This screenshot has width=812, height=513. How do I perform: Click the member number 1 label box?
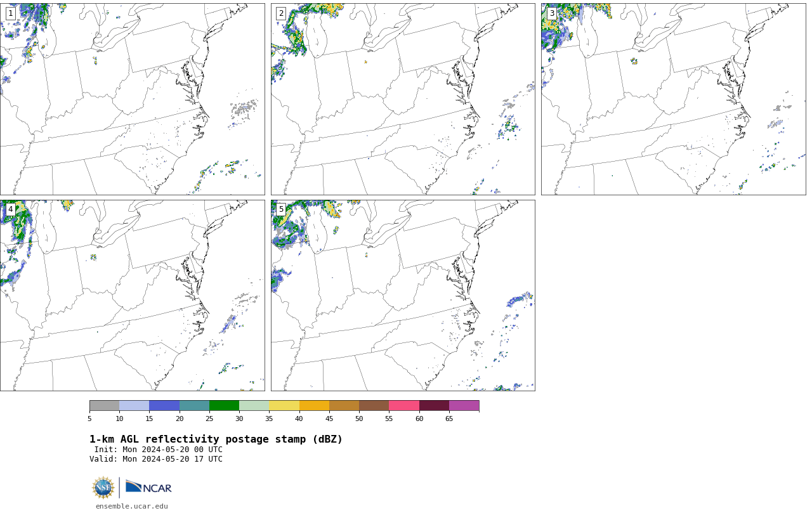[11, 13]
